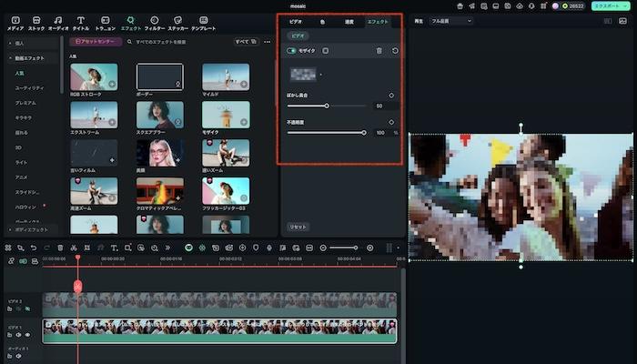The image size is (637, 364).
Task: Toggle the モザイク effect on/off switch
Action: click(x=291, y=51)
